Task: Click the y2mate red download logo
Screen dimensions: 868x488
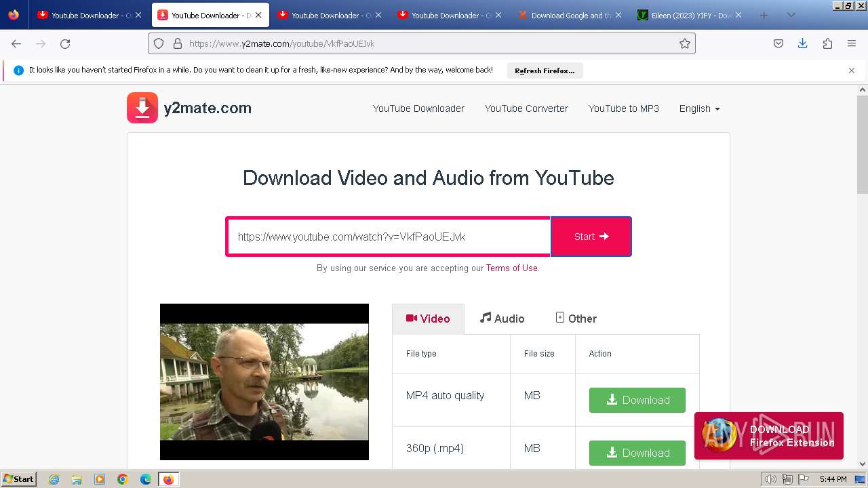Action: click(142, 108)
